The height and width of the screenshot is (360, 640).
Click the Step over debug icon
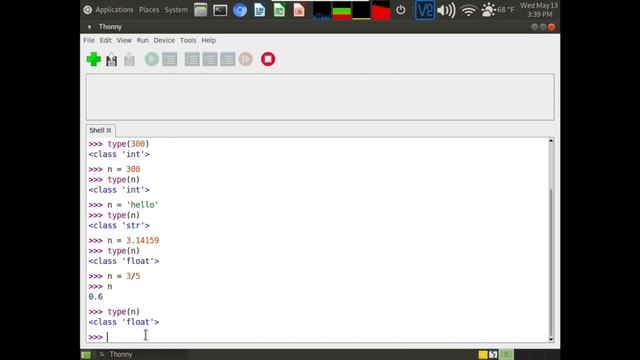coord(192,59)
